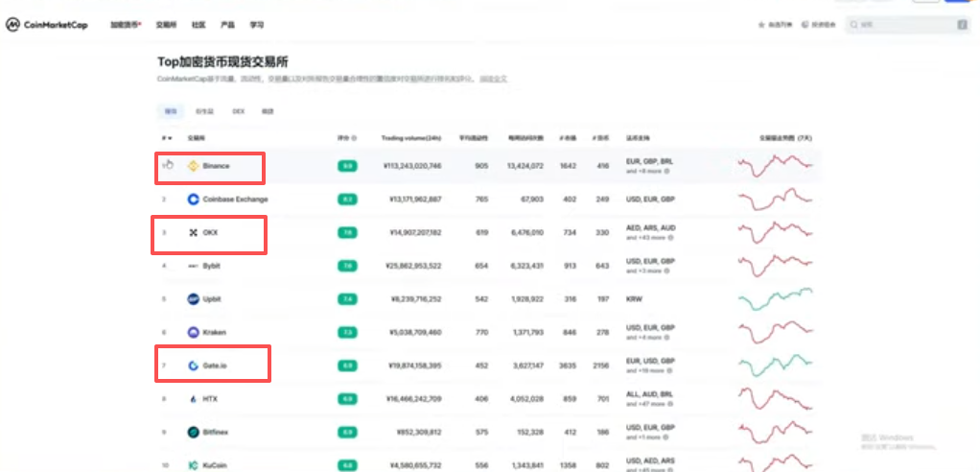980x472 pixels.
Task: Click info icon beside Kraken's +4 more
Action: click(666, 337)
